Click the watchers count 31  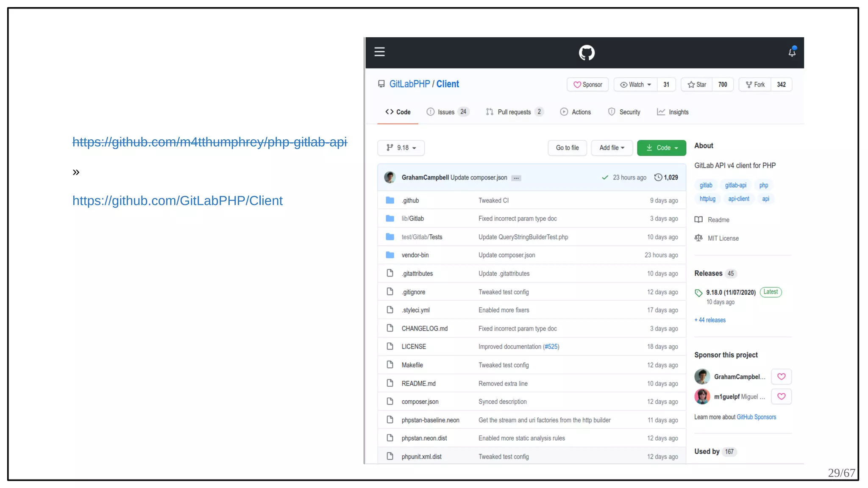(x=666, y=85)
